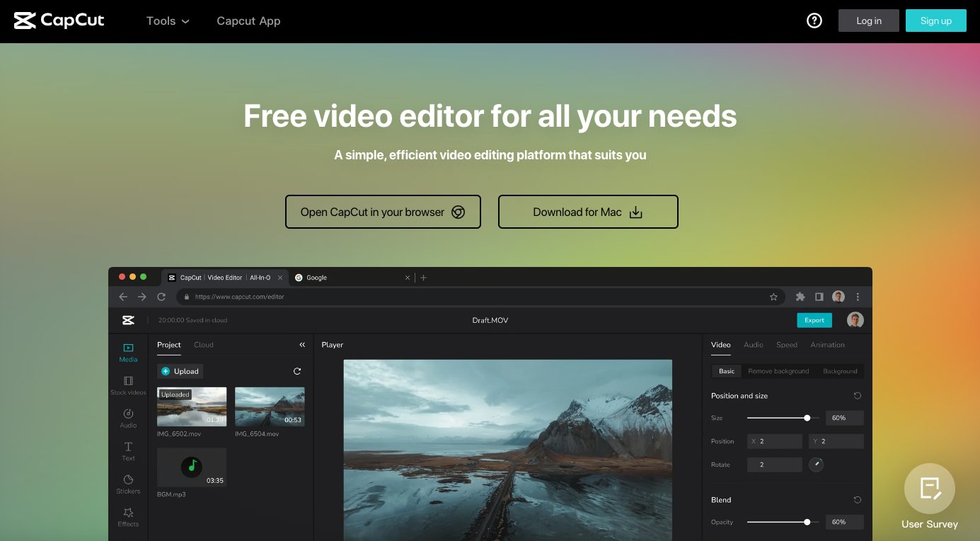The image size is (980, 541).
Task: Click the Log in button
Action: click(869, 21)
